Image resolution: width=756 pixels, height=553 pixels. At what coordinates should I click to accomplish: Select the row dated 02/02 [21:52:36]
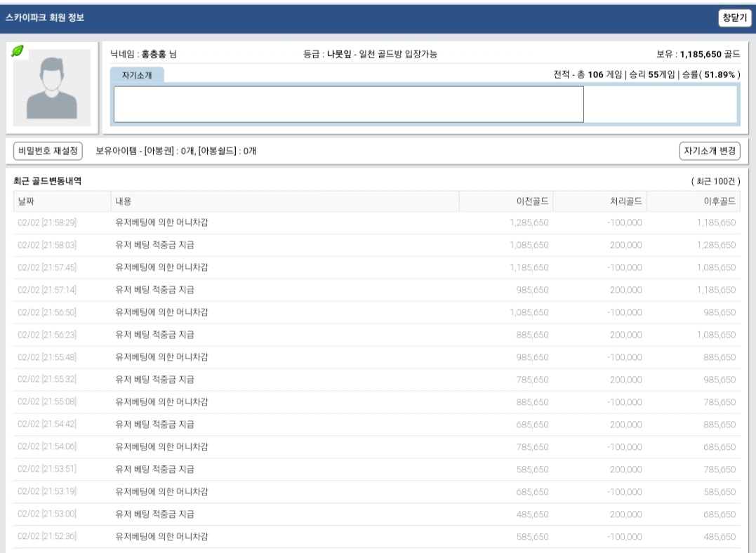coord(376,537)
